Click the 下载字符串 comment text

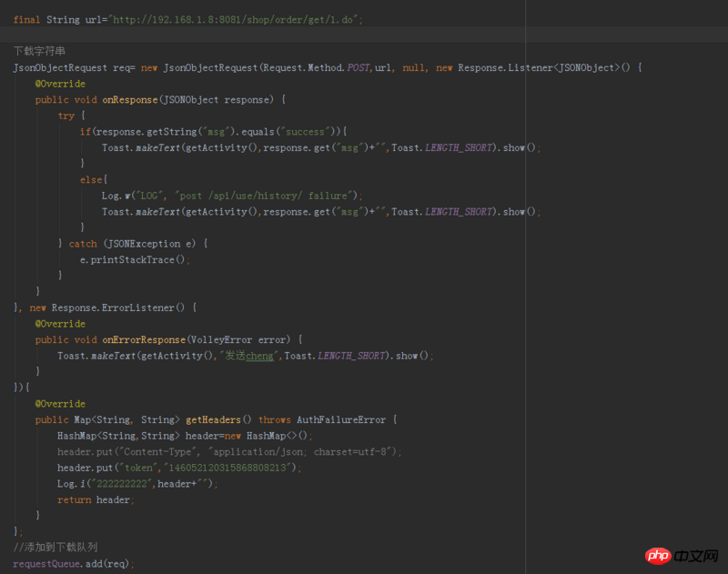(x=39, y=51)
